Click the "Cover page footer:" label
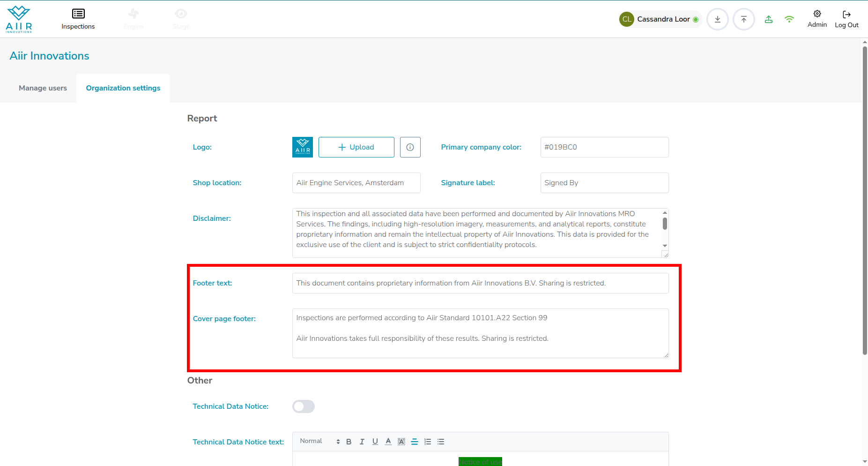Image resolution: width=868 pixels, height=466 pixels. (x=224, y=319)
